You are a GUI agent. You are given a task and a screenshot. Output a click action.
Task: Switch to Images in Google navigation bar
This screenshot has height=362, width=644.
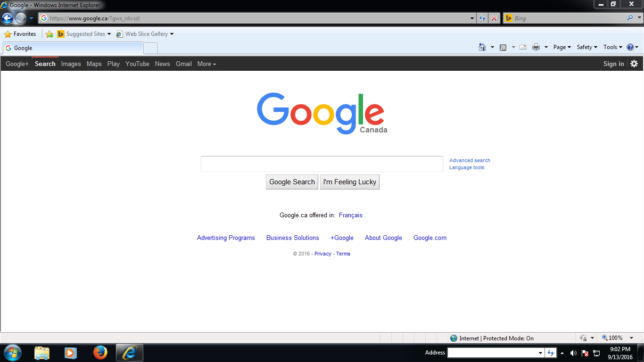[x=71, y=64]
